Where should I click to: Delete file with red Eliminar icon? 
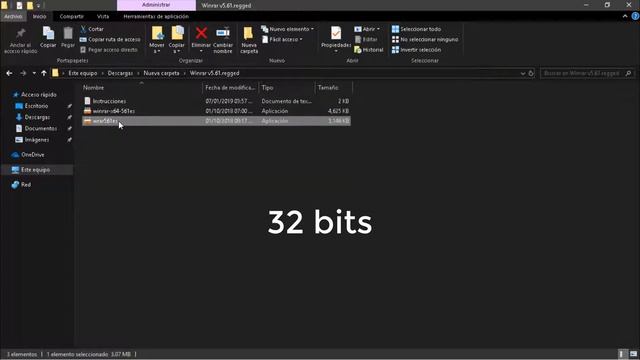pos(201,39)
